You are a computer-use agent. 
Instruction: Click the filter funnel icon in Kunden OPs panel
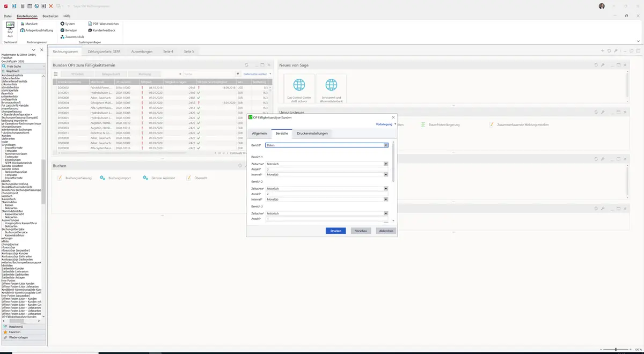(x=238, y=74)
